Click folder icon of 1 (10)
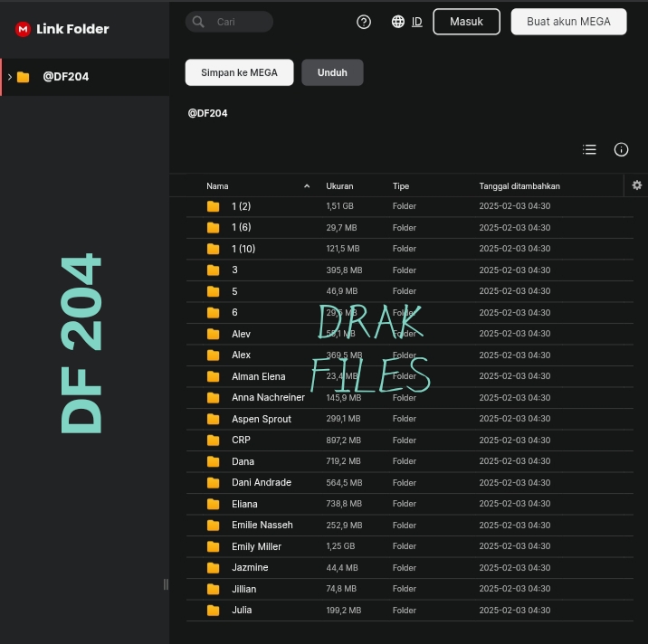648x644 pixels. pos(214,249)
